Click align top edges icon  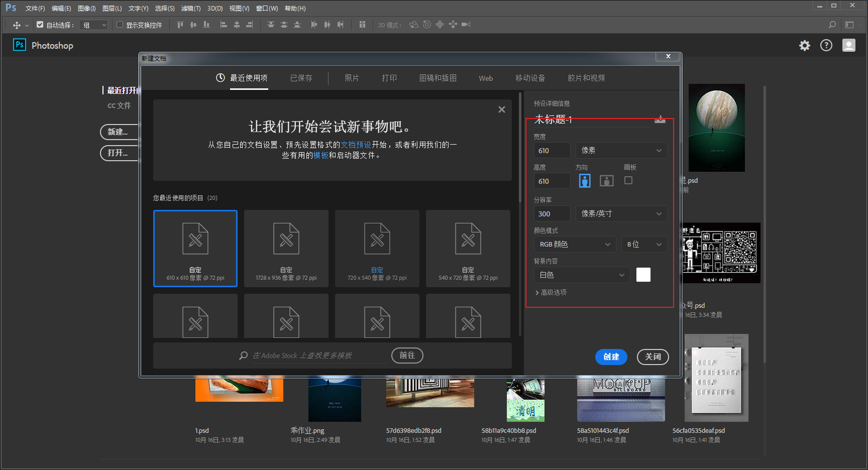pyautogui.click(x=180, y=25)
